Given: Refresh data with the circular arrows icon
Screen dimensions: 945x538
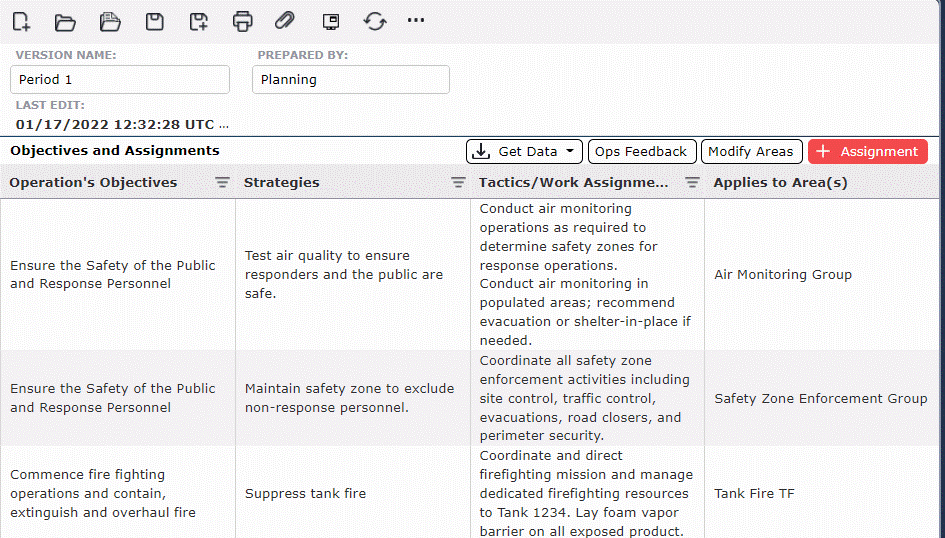Looking at the screenshot, I should coord(375,22).
